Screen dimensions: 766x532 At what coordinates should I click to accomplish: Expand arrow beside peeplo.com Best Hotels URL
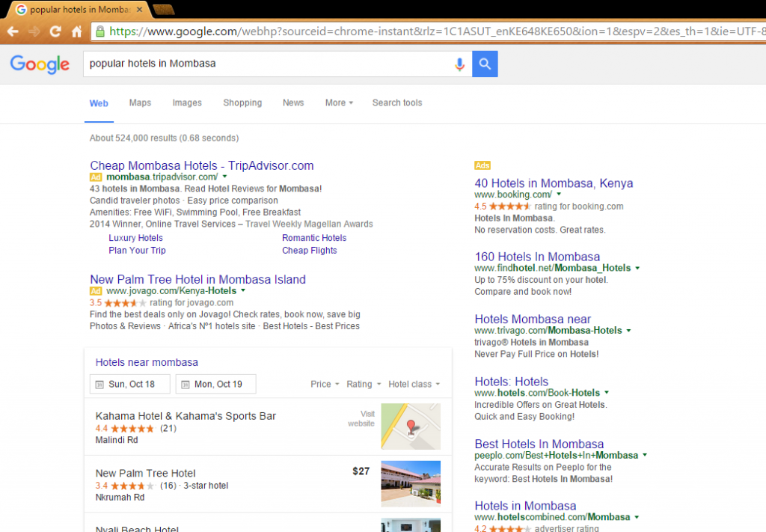(645, 455)
